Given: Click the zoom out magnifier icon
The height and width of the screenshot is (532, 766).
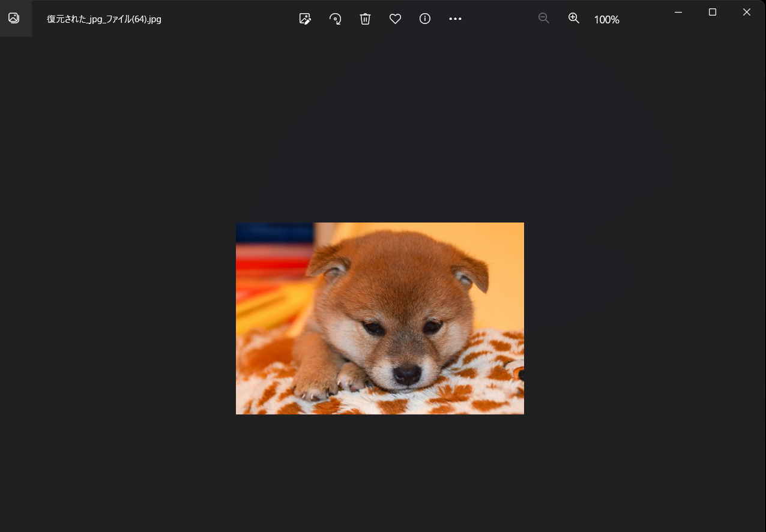Looking at the screenshot, I should pyautogui.click(x=544, y=19).
